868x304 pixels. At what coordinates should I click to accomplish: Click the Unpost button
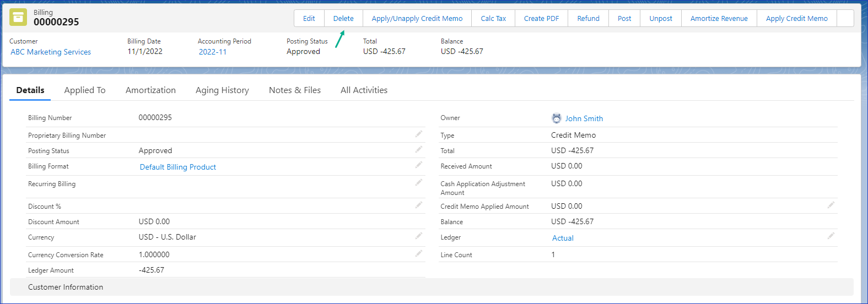(661, 18)
